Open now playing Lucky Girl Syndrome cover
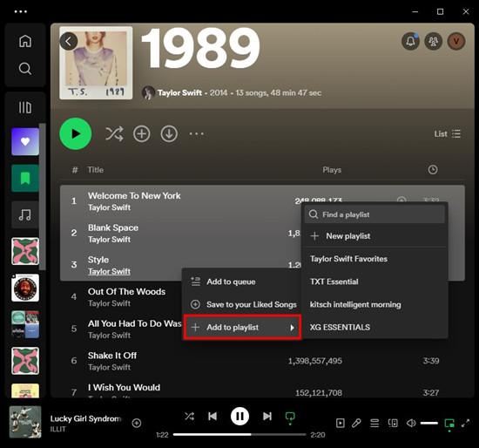Image resolution: width=479 pixels, height=448 pixels. 25,422
